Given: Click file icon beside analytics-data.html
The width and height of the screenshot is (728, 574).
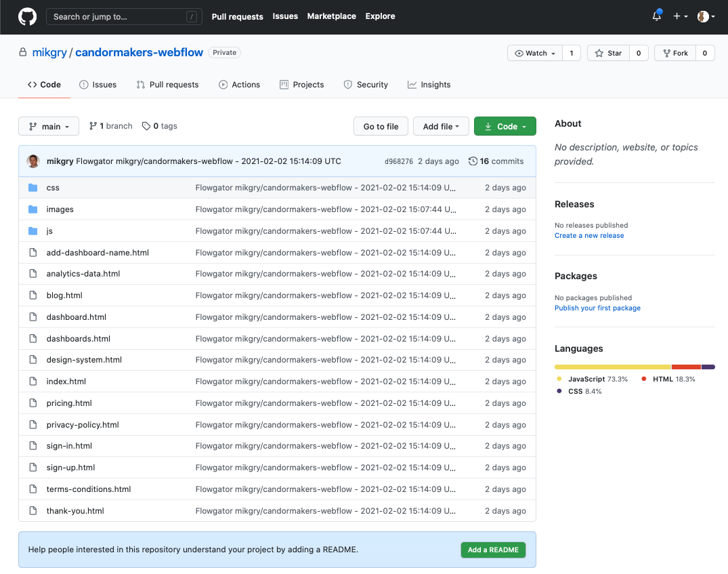Looking at the screenshot, I should (x=33, y=274).
